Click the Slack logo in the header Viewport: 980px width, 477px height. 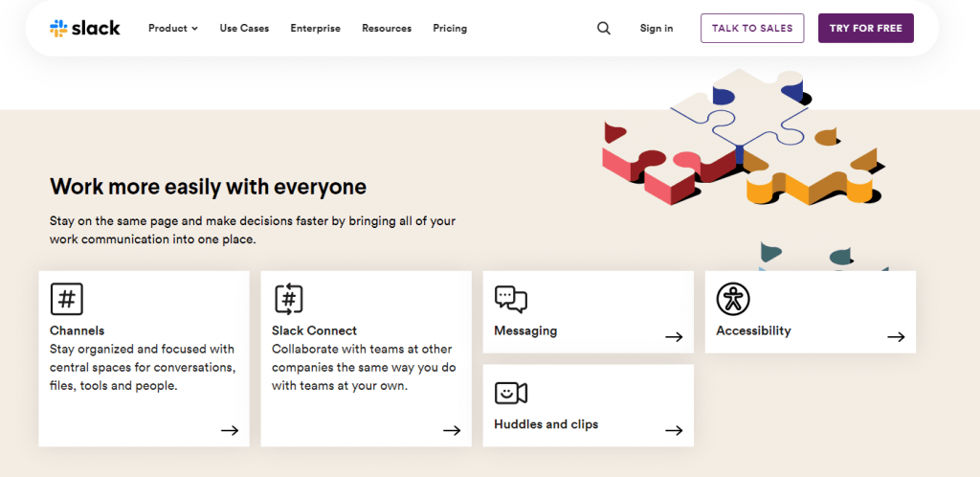[85, 28]
